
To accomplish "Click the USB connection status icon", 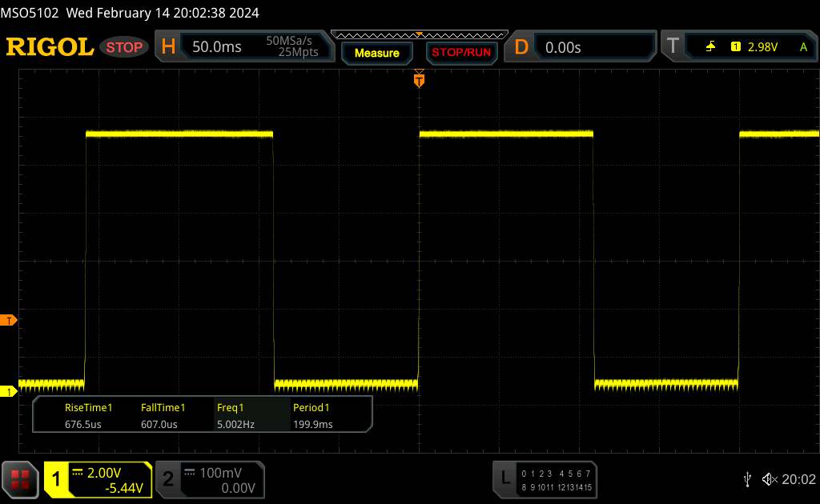I will 747,479.
